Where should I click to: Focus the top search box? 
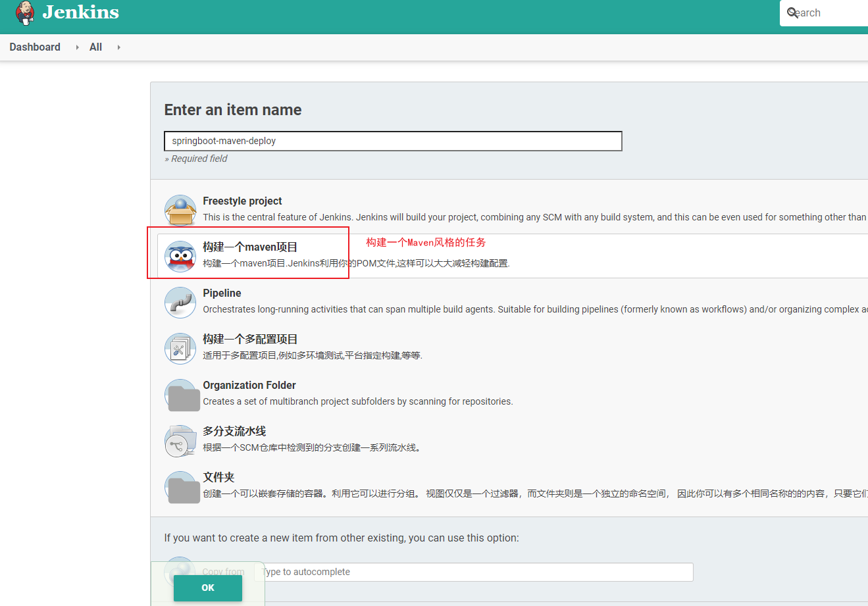tap(824, 13)
